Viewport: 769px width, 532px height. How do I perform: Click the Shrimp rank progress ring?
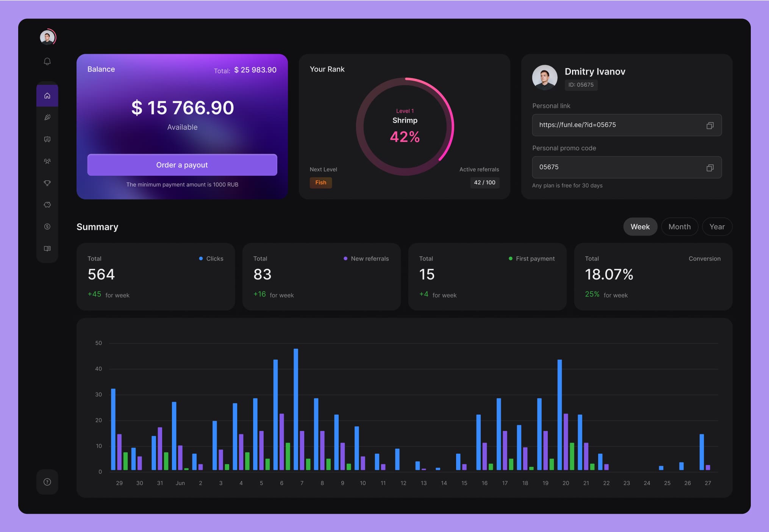[x=405, y=126]
